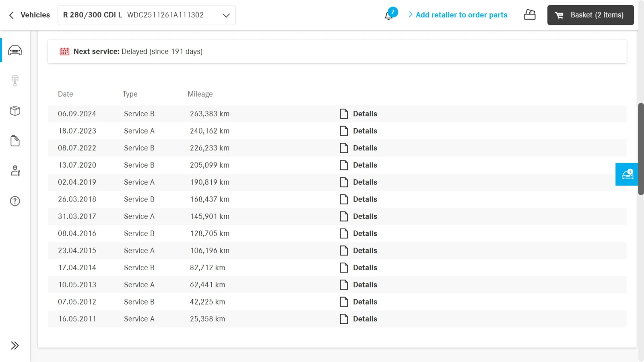The height and width of the screenshot is (362, 644).
Task: Open the spark plug parts sidebar icon
Action: [15, 81]
